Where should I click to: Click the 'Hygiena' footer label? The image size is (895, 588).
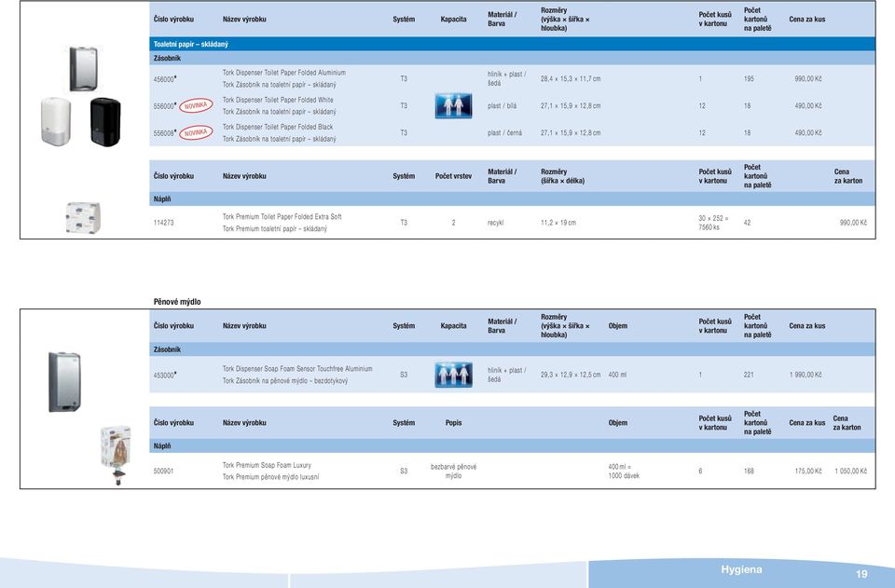pos(741,569)
